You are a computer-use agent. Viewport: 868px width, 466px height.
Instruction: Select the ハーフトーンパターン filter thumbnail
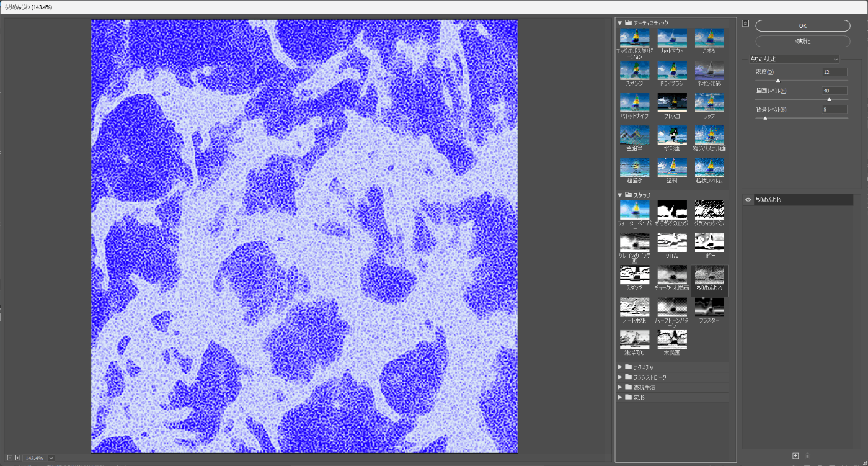pos(672,307)
